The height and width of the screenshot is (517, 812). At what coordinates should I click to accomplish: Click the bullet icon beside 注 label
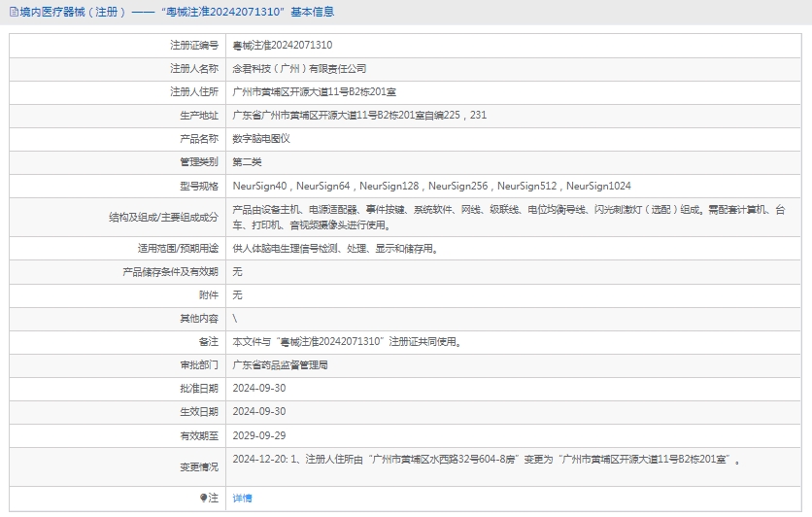[203, 498]
